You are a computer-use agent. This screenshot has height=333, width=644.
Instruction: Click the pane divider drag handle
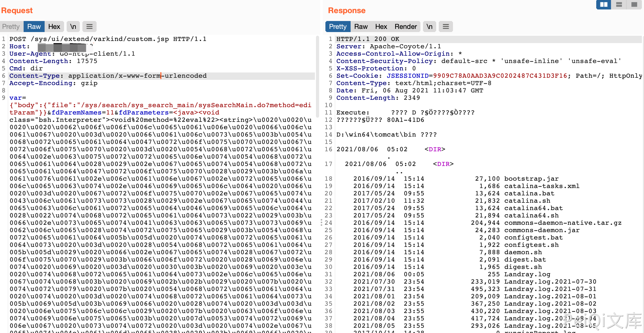321,222
